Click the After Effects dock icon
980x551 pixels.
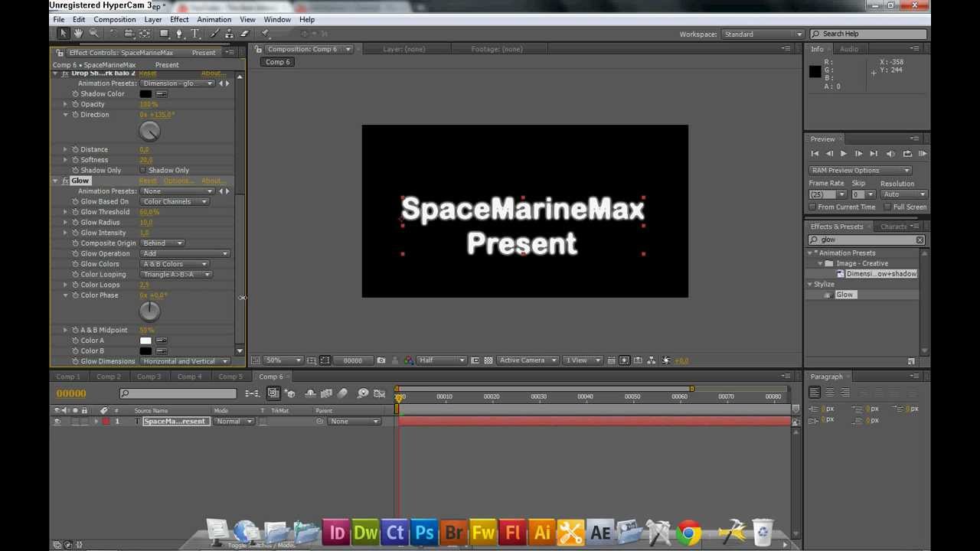[600, 533]
